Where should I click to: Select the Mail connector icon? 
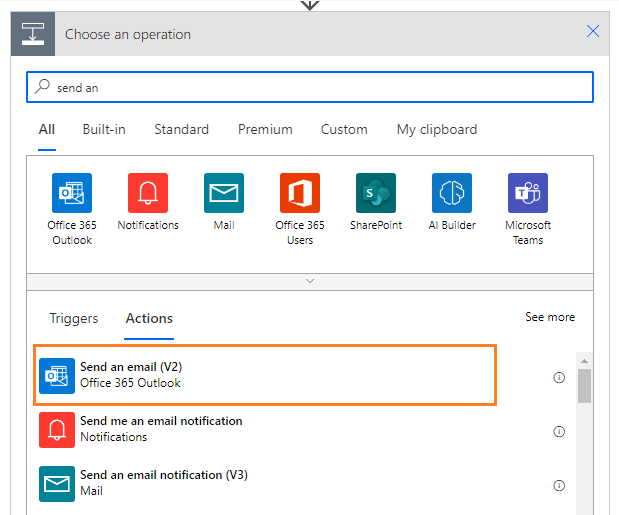pyautogui.click(x=224, y=193)
